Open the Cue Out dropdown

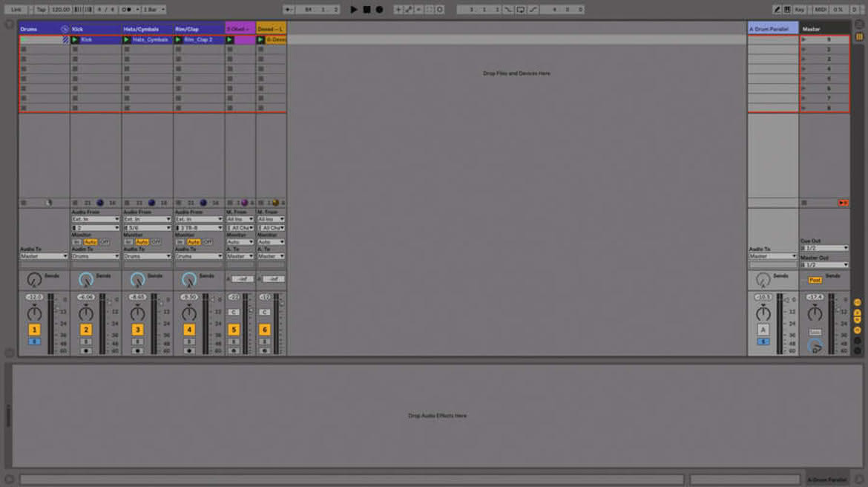point(824,248)
